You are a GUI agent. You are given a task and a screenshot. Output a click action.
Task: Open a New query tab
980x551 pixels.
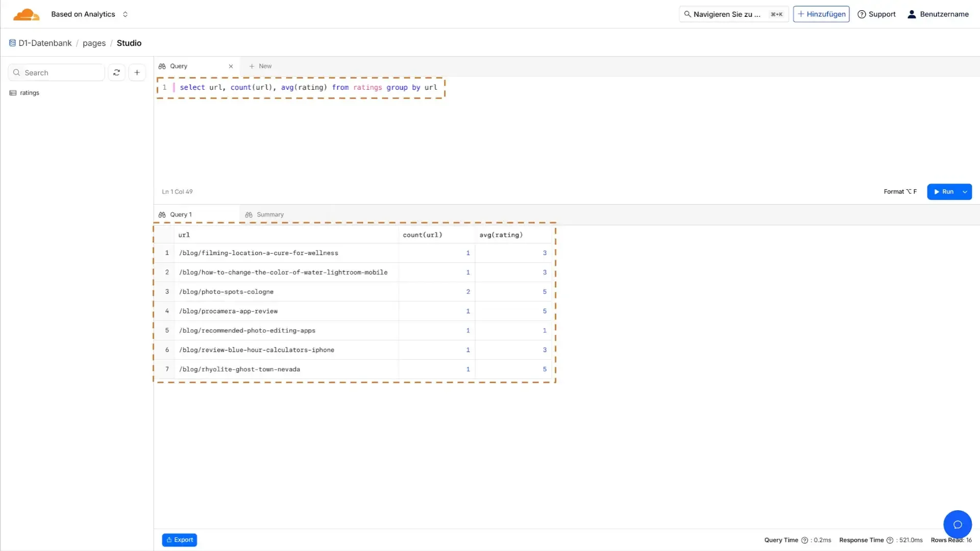[260, 66]
